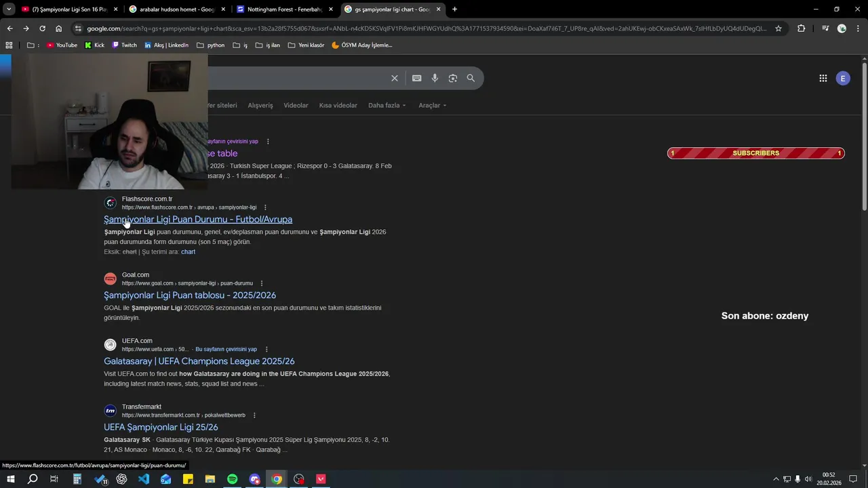Open more options for Flashscore result

(x=265, y=207)
